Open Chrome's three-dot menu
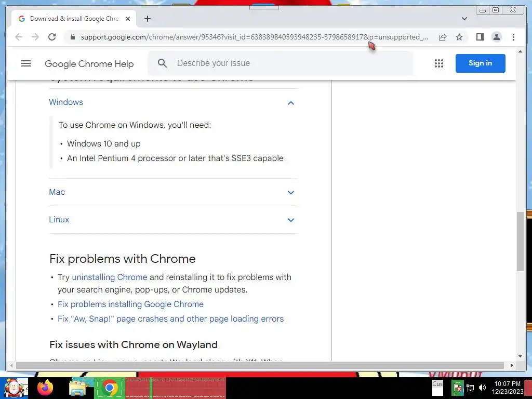 pos(513,37)
